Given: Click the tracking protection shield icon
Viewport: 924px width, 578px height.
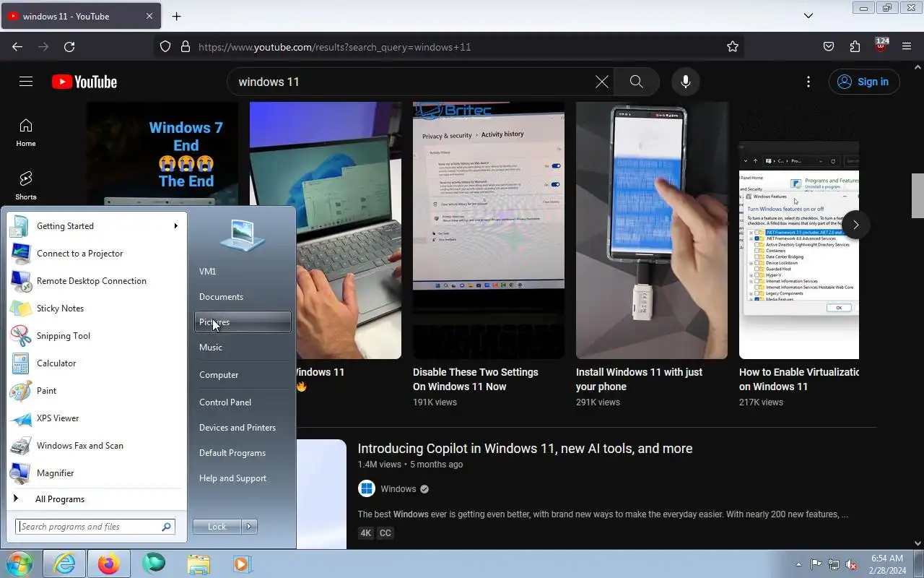Looking at the screenshot, I should click(x=165, y=46).
